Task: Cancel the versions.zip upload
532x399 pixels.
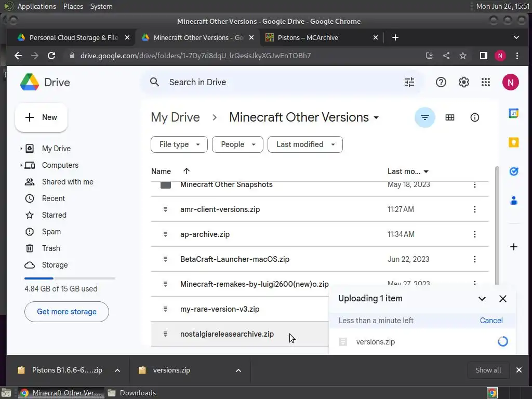Action: [491, 321]
